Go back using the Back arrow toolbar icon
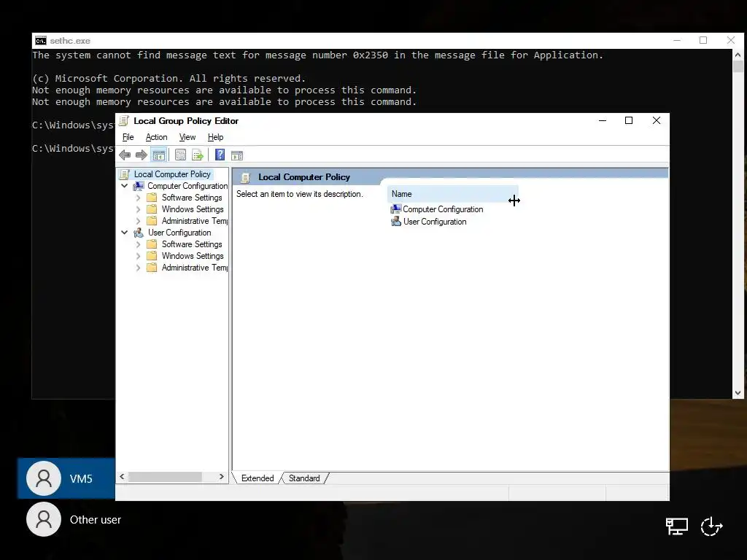 point(125,155)
